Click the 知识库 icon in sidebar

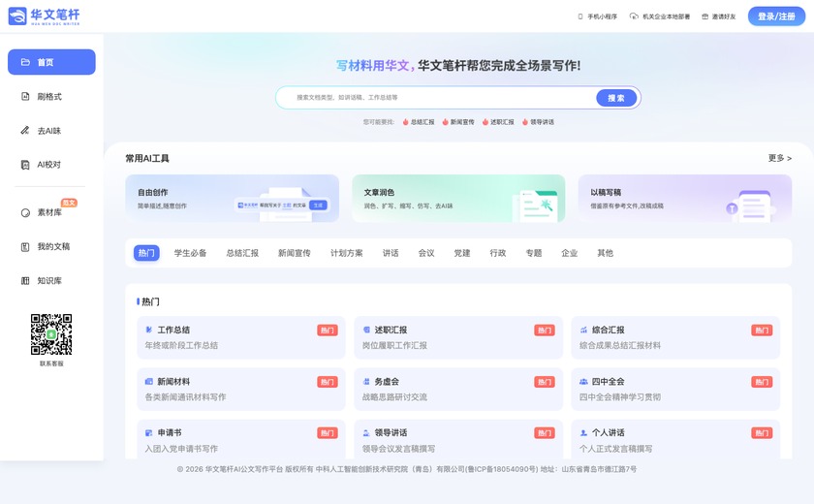click(25, 281)
